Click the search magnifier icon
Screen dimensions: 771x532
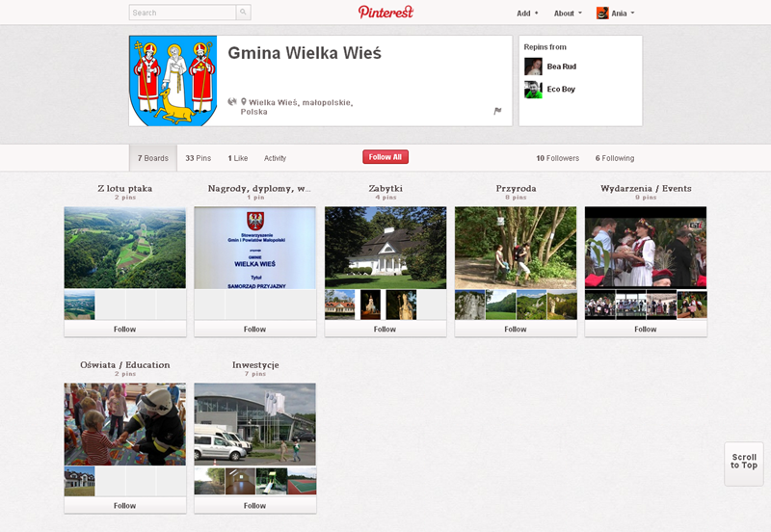click(x=243, y=13)
